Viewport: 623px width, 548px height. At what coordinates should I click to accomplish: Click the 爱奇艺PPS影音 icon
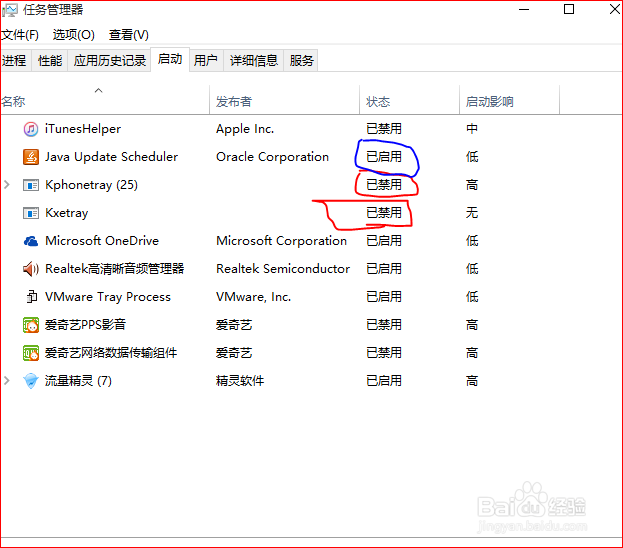tap(31, 325)
